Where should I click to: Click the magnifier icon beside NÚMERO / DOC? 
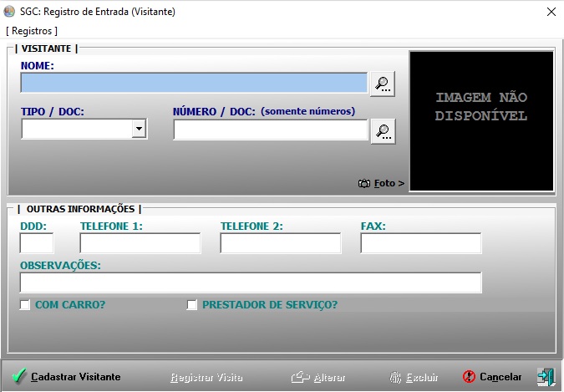pyautogui.click(x=382, y=130)
